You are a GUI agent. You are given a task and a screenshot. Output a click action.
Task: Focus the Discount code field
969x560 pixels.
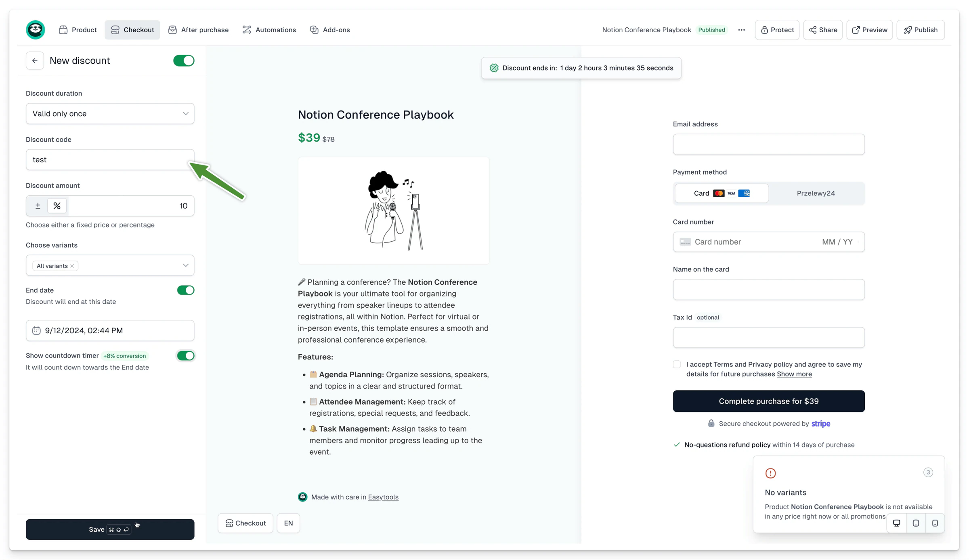click(110, 160)
